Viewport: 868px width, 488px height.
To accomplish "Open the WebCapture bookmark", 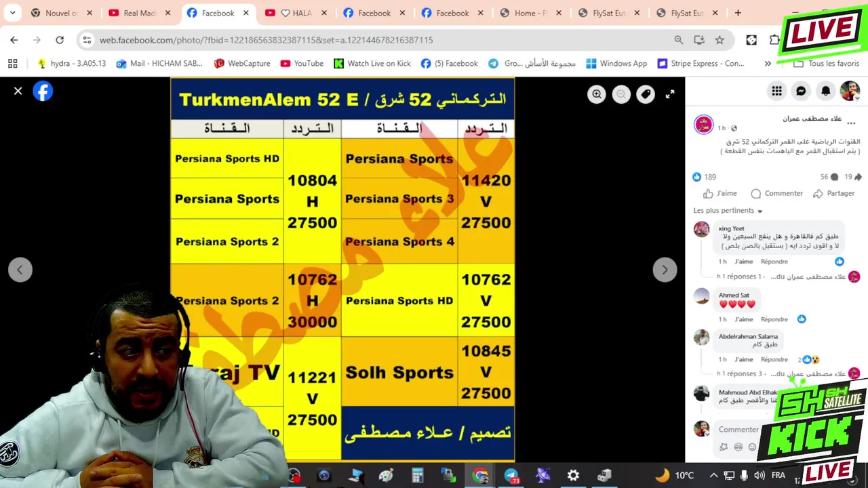I will 242,63.
